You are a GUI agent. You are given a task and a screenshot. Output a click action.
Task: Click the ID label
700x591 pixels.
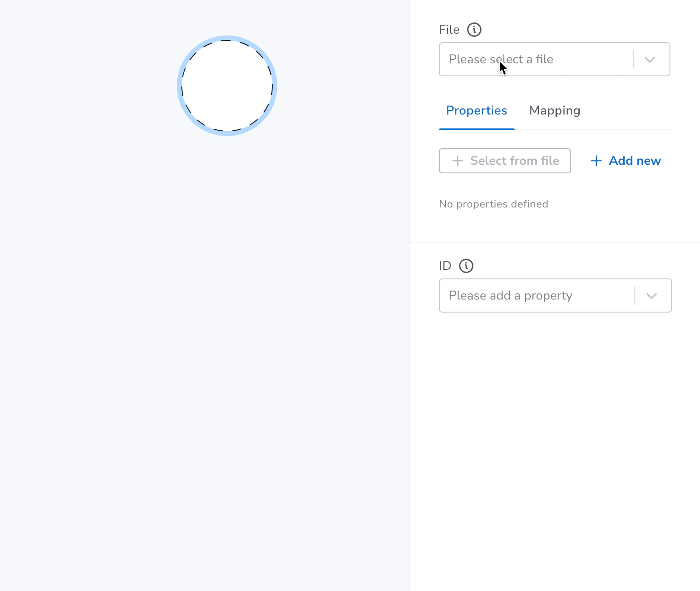pos(445,266)
